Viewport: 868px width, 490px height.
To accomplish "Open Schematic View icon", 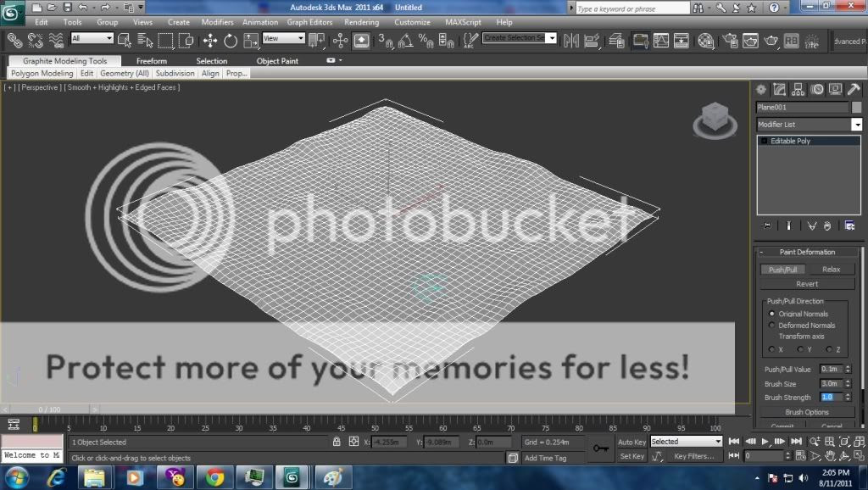I will pyautogui.click(x=682, y=41).
